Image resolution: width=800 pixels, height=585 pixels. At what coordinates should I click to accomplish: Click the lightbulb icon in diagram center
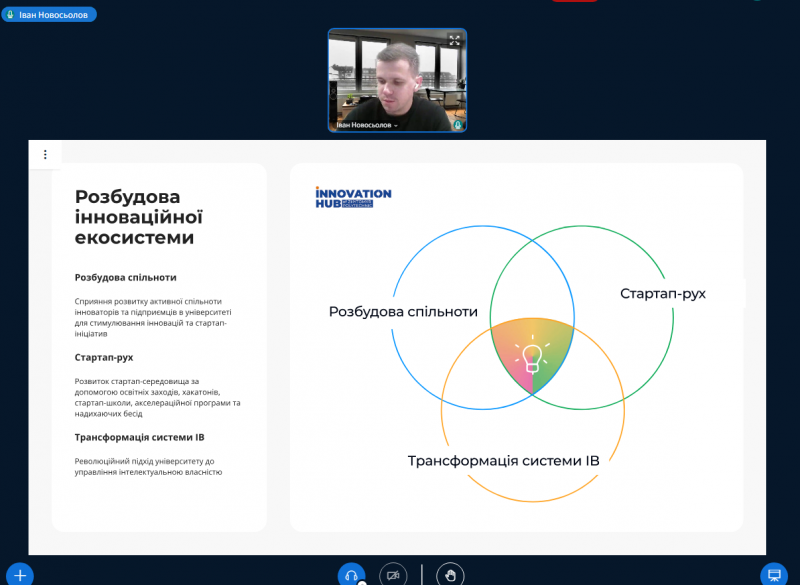click(532, 353)
